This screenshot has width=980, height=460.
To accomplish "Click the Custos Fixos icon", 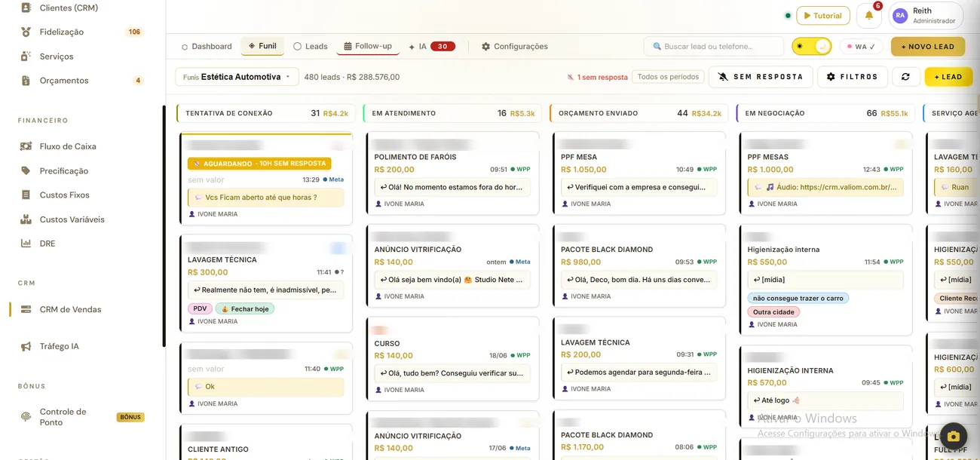I will point(26,195).
